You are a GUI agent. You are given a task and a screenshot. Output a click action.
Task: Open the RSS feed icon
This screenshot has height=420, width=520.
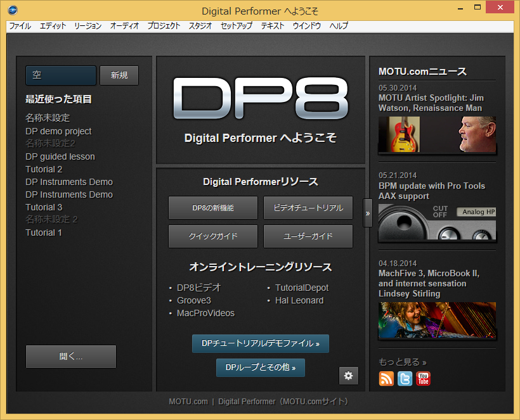coord(386,378)
